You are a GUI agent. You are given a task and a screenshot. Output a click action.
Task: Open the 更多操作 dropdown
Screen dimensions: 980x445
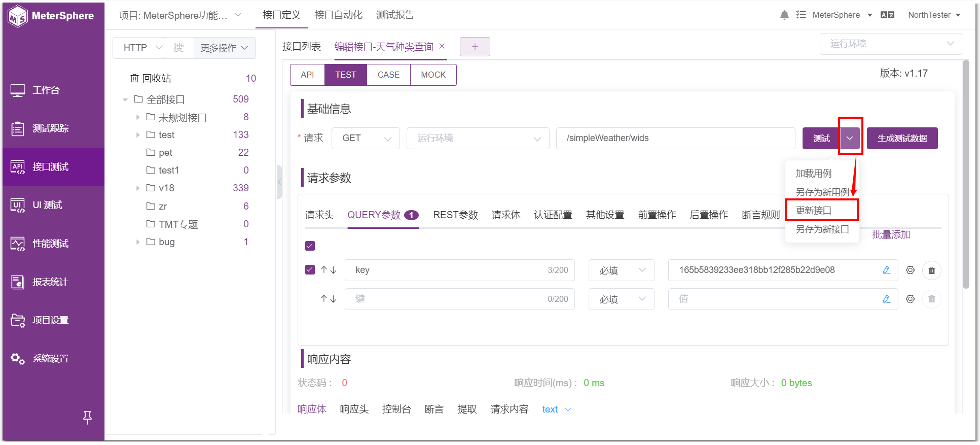[224, 48]
